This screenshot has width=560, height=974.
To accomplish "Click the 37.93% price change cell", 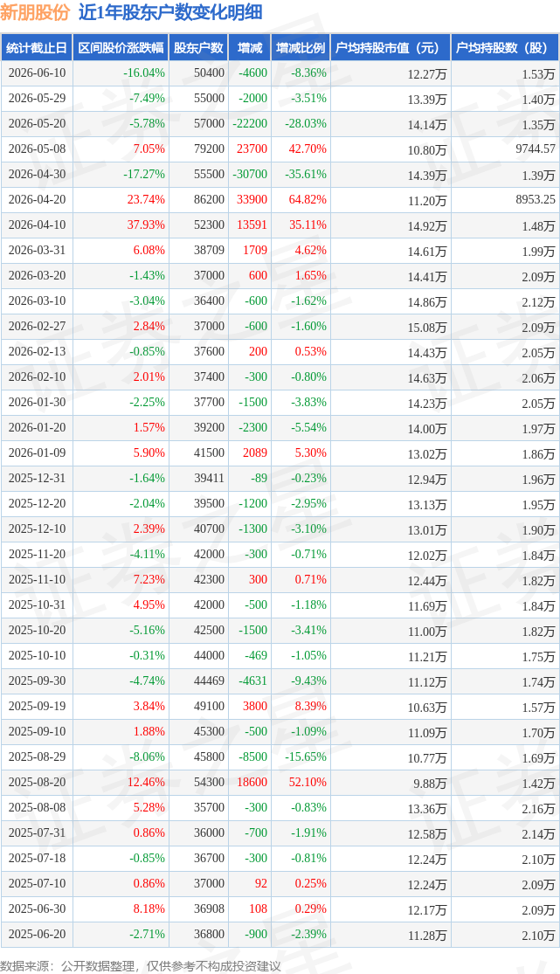I will pos(146,225).
